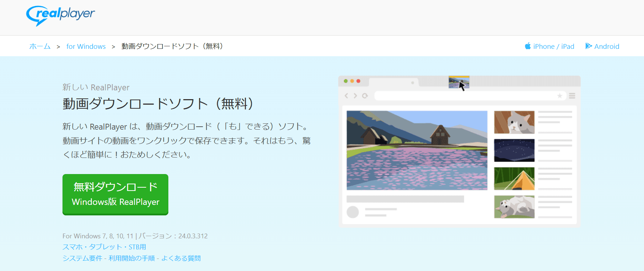The height and width of the screenshot is (271, 644).
Task: Click the star bookmark icon in the illustration
Action: [x=559, y=96]
